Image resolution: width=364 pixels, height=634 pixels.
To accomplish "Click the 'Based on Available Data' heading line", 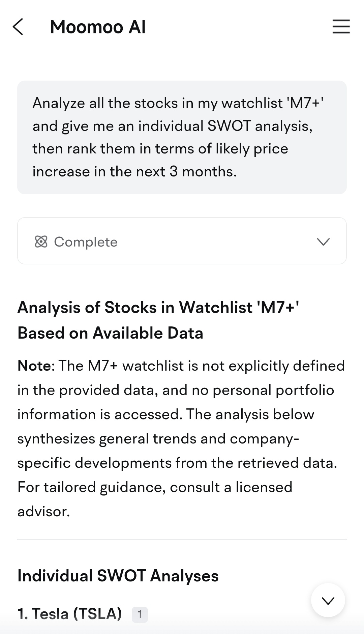I will [x=110, y=333].
